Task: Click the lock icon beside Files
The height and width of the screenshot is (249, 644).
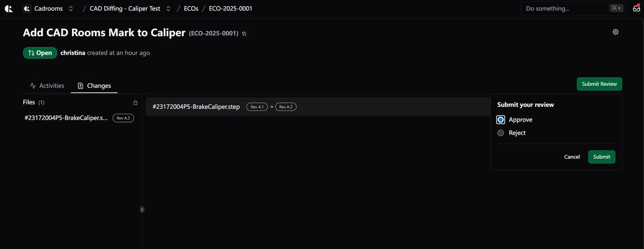Action: coord(135,102)
